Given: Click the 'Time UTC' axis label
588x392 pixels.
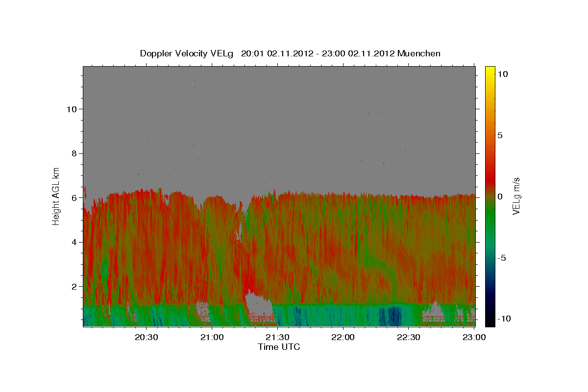Looking at the screenshot, I should pyautogui.click(x=279, y=347).
